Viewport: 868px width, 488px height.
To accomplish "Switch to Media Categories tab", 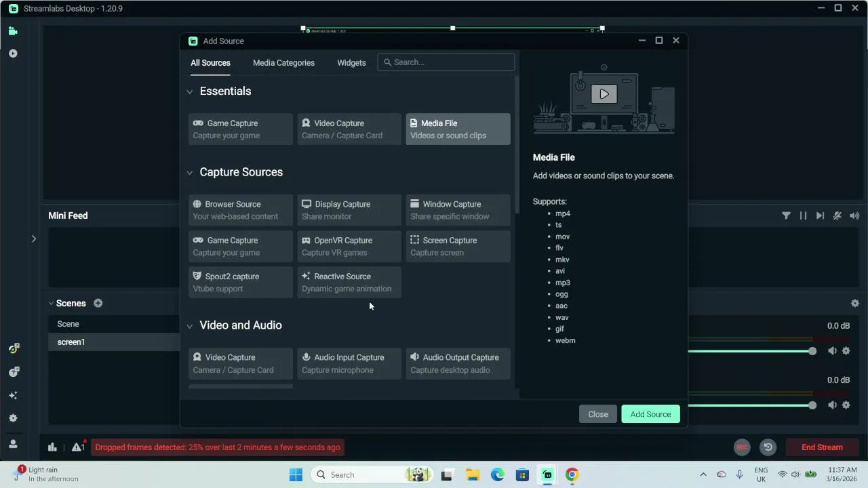I will click(283, 63).
